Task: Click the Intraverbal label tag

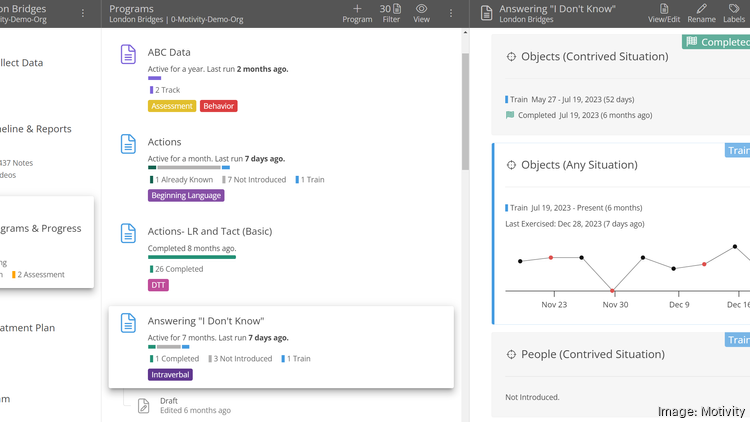Action: tap(170, 375)
